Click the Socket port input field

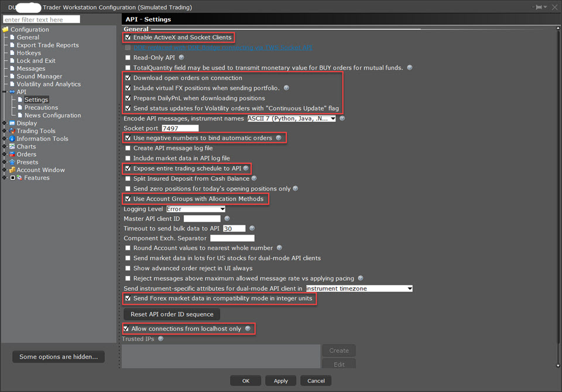point(180,128)
